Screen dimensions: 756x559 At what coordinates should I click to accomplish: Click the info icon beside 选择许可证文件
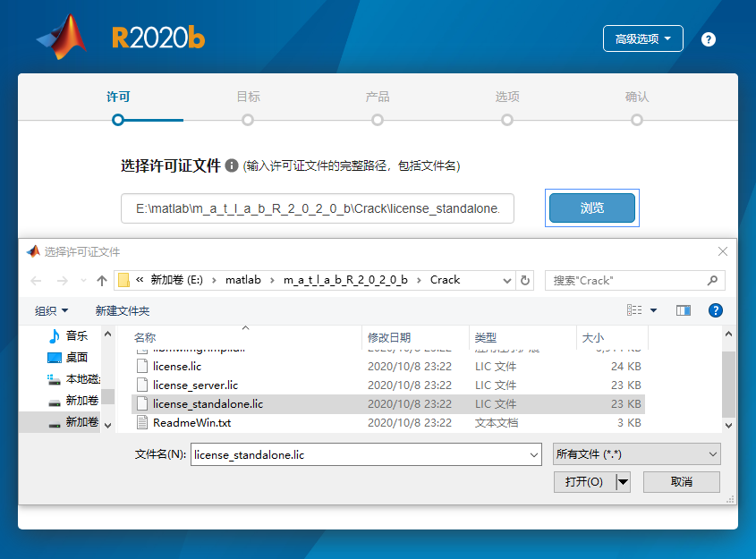[232, 166]
